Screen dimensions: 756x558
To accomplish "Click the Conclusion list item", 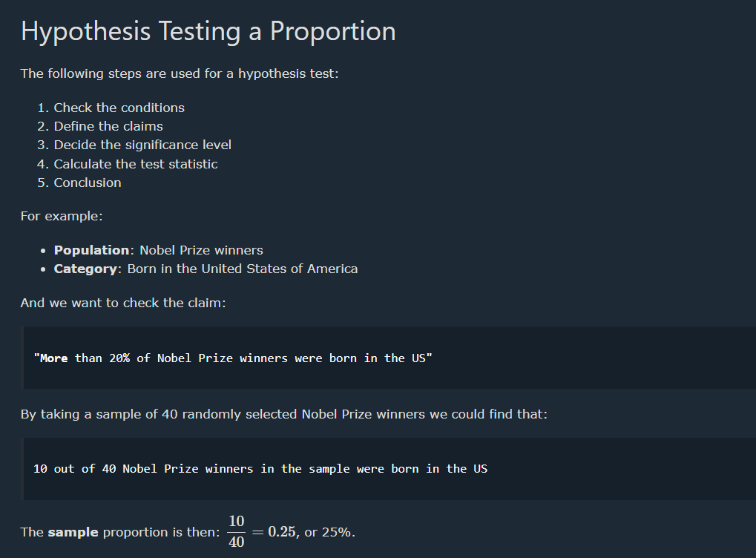I will pos(88,183).
